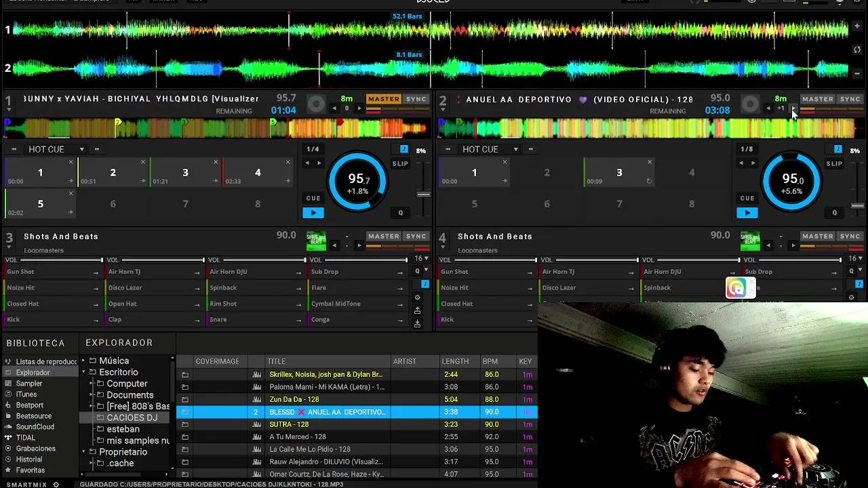Halve the loop length on deck 1
This screenshot has width=868, height=488.
[307, 163]
